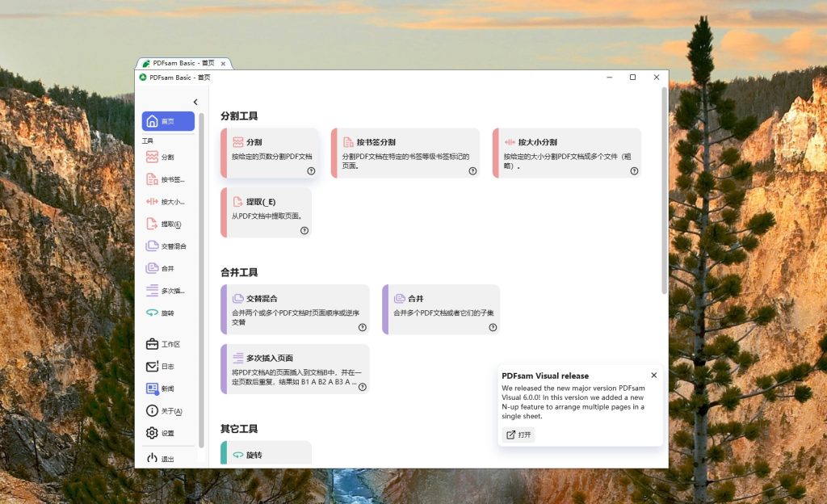Open the 合并 merge sidebar item
827x504 pixels.
pos(168,268)
